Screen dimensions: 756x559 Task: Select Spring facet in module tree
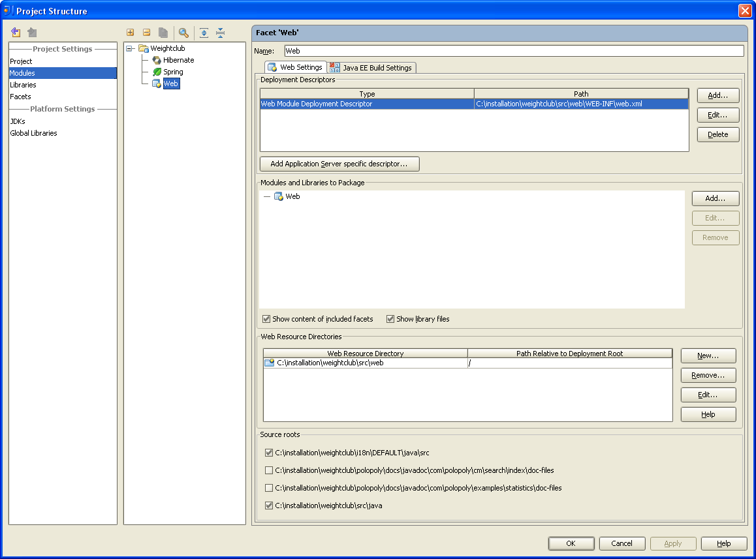(173, 72)
